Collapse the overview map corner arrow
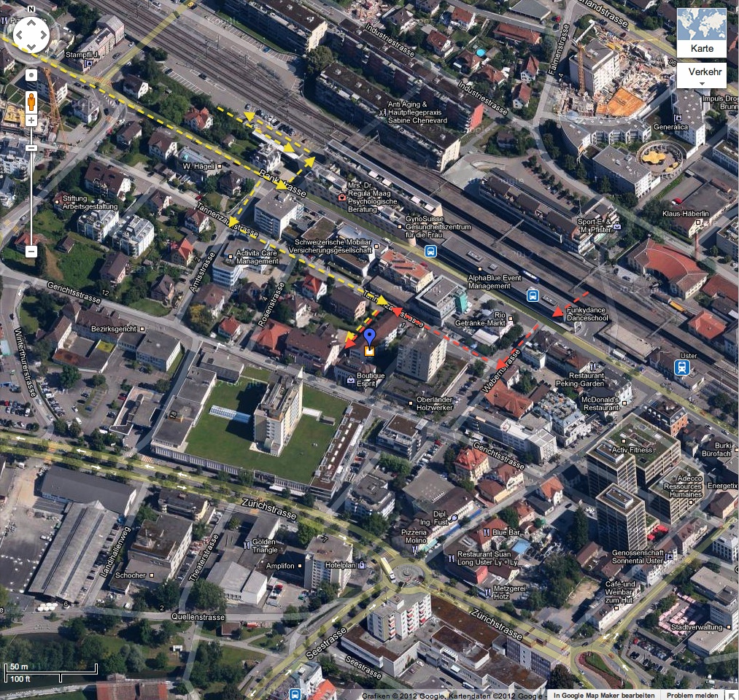 point(732,694)
